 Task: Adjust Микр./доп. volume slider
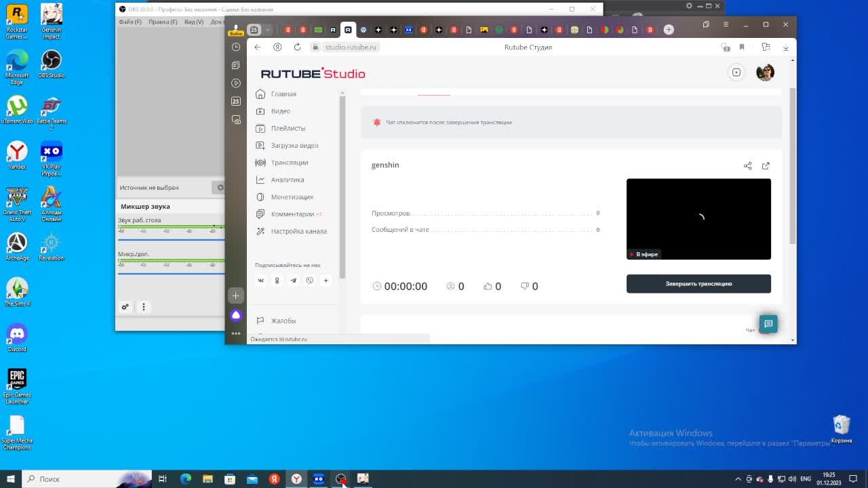(x=171, y=273)
